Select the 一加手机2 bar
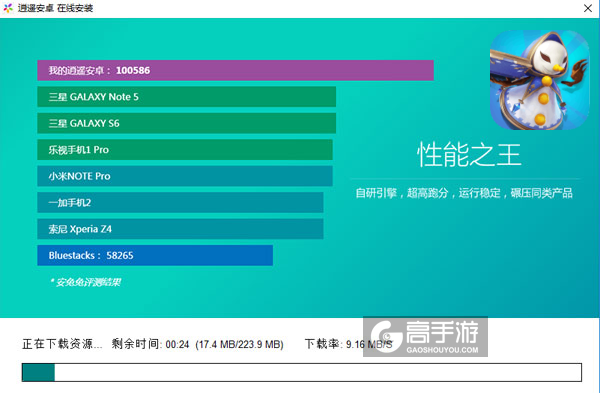Screen dimensions: 600x393 [x=180, y=202]
